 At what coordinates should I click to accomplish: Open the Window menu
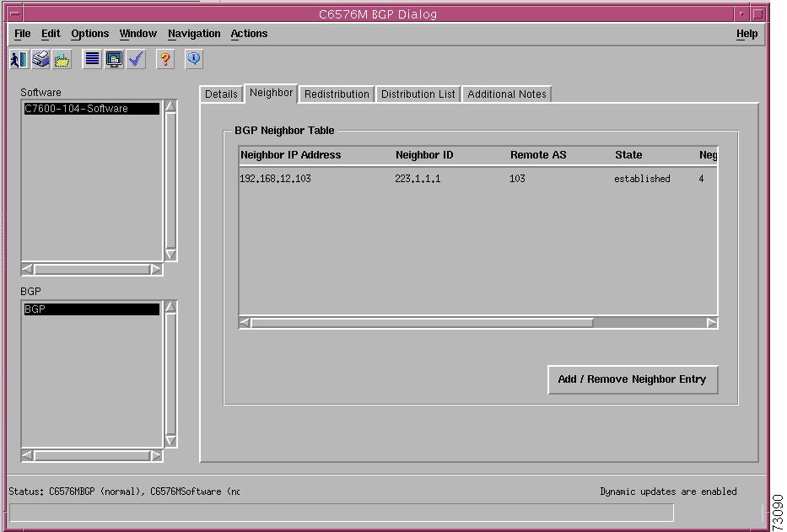click(x=138, y=34)
